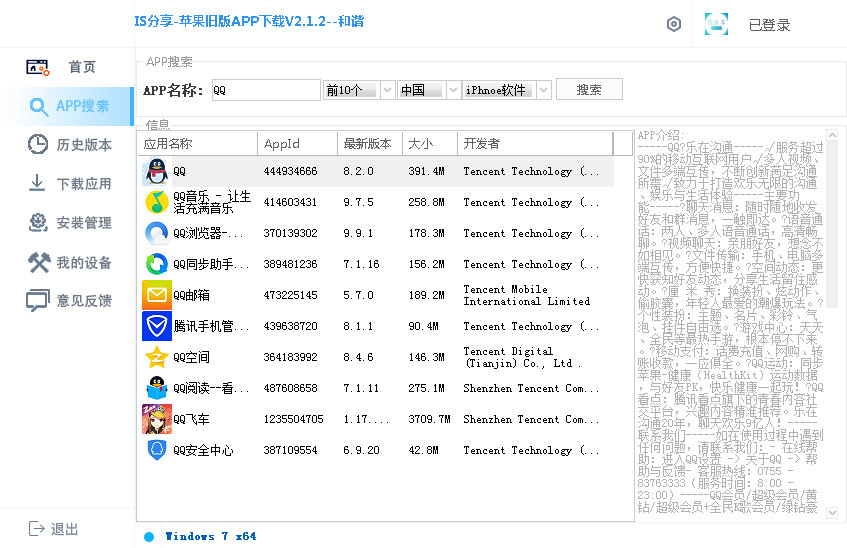847x548 pixels.
Task: Open 我的设备 from the sidebar
Action: pos(68,262)
